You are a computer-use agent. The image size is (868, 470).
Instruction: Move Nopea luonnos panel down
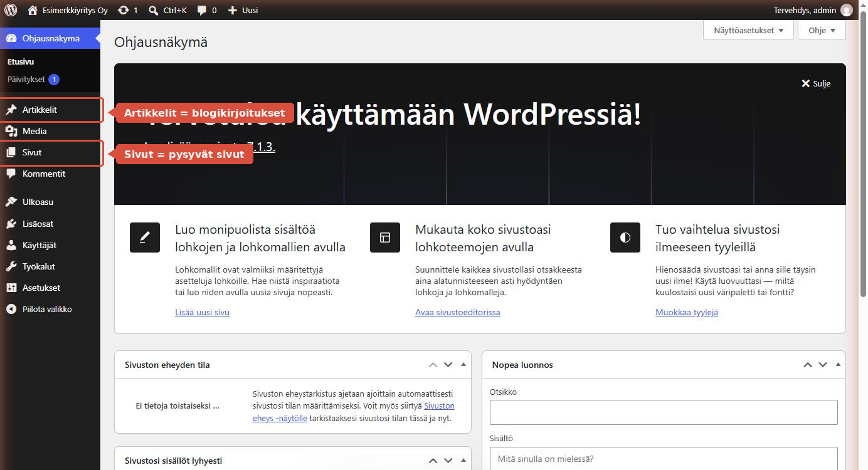(x=823, y=365)
